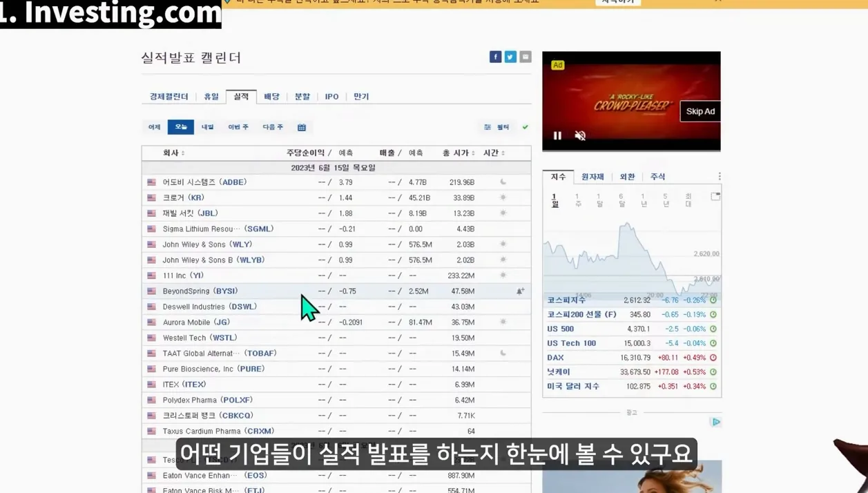Open US Tech 100 index link
Viewport: 868px width, 493px height.
click(x=571, y=343)
